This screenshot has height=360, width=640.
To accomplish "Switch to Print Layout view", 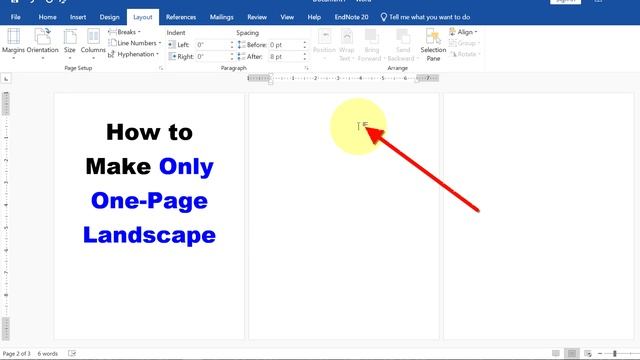I will pos(572,353).
